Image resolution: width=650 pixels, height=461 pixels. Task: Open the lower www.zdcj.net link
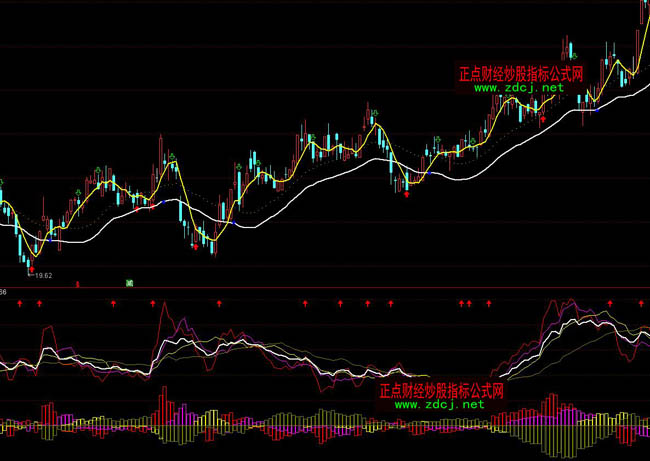438,405
